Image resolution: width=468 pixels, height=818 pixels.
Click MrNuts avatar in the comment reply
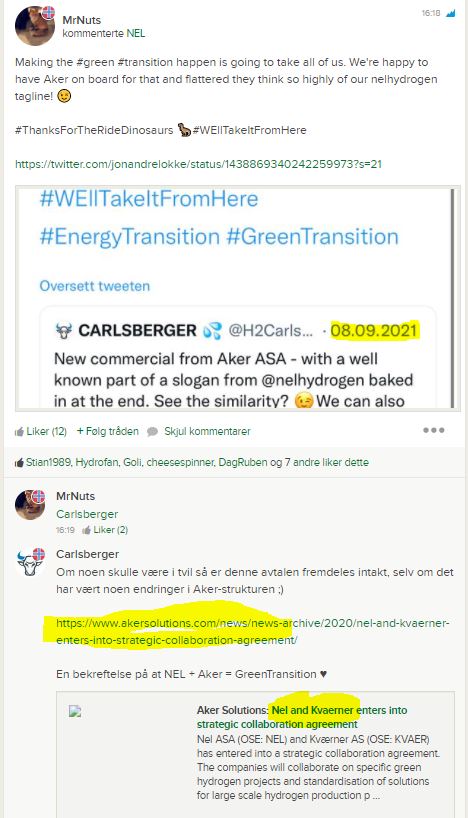coord(30,504)
